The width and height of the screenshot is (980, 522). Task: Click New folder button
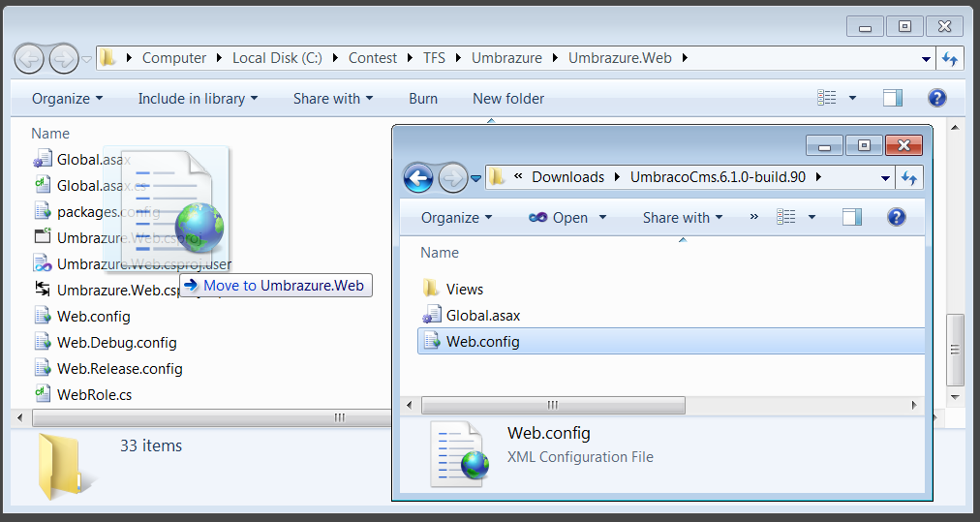pos(508,99)
